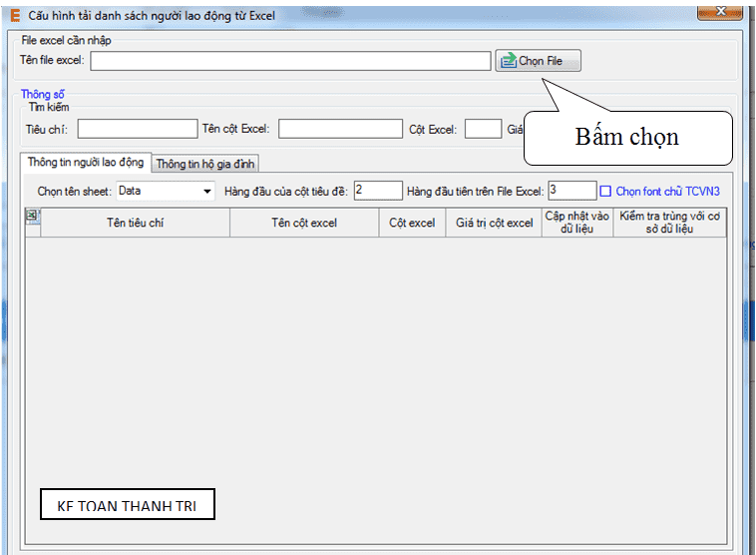Switch to Thông tin hộ gia đình tab
The height and width of the screenshot is (555, 756).
[x=207, y=164]
